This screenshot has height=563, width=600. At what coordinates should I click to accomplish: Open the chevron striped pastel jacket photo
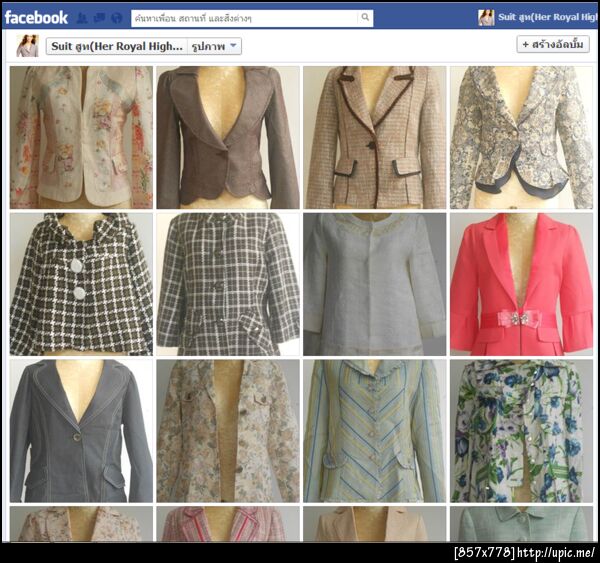375,431
